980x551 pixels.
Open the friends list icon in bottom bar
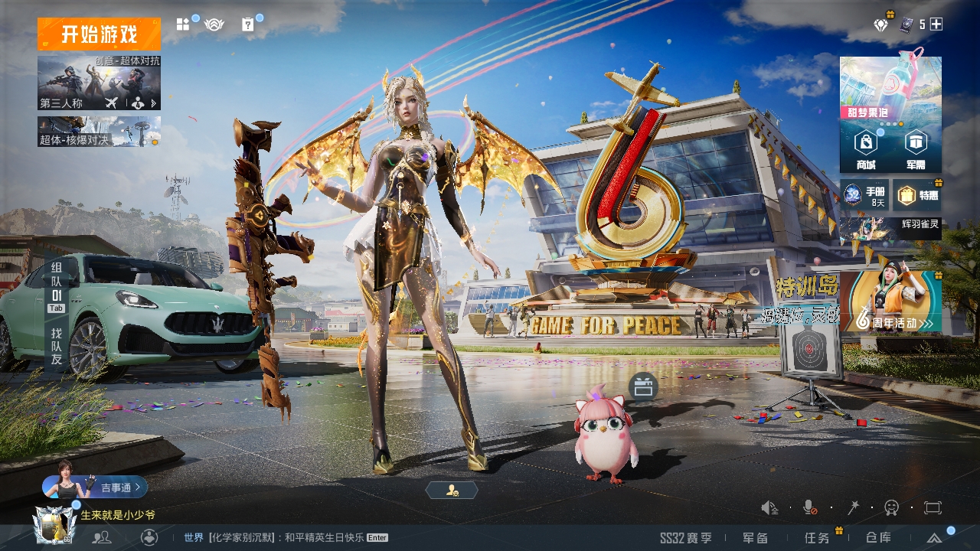click(101, 538)
